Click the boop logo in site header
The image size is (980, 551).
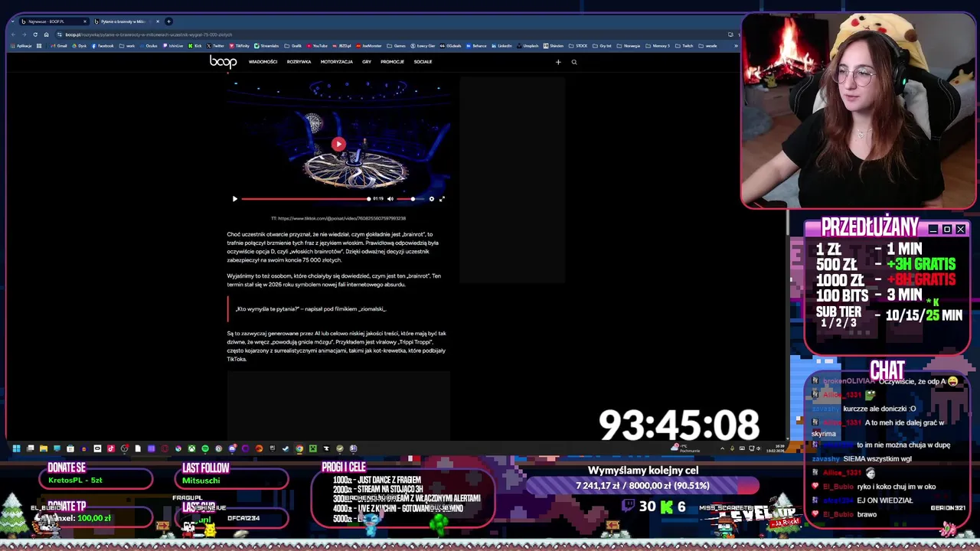coord(223,62)
